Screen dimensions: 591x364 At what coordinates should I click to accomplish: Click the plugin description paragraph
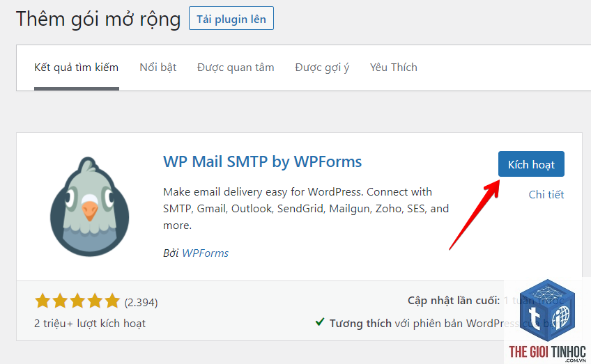click(306, 209)
